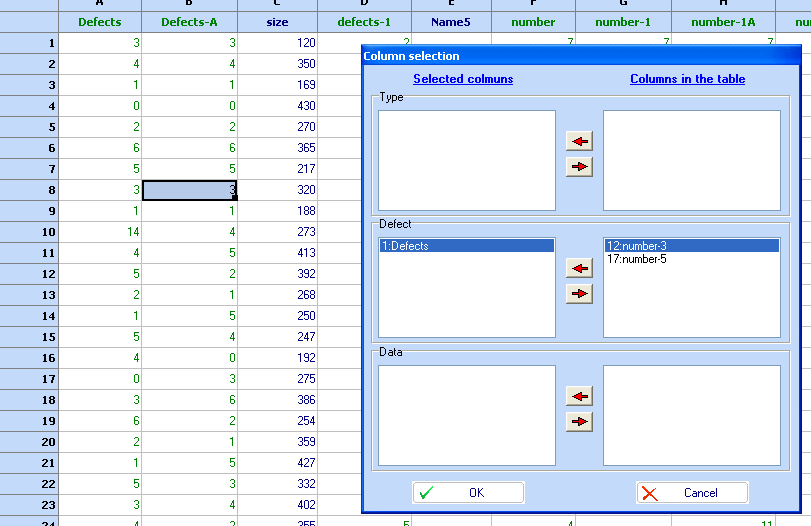811x526 pixels.
Task: Select row 10 header
Action: pyautogui.click(x=29, y=232)
